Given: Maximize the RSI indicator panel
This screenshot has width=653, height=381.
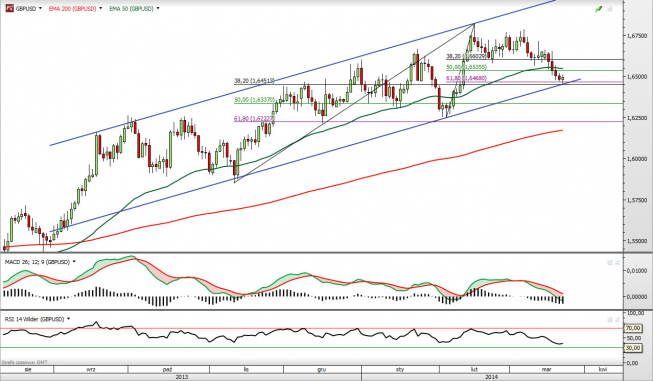Looking at the screenshot, I should [610, 319].
